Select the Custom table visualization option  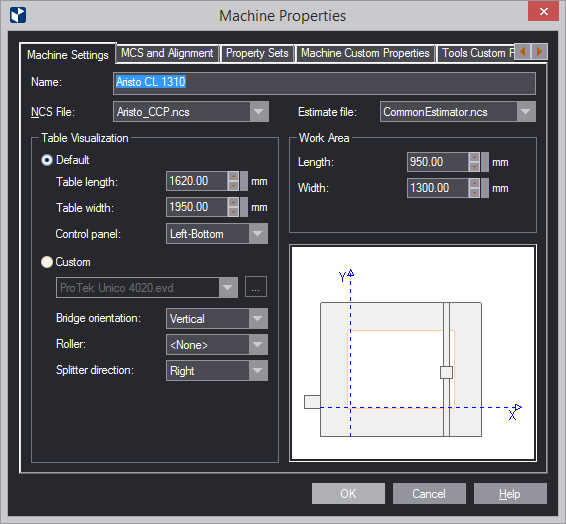pyautogui.click(x=47, y=262)
